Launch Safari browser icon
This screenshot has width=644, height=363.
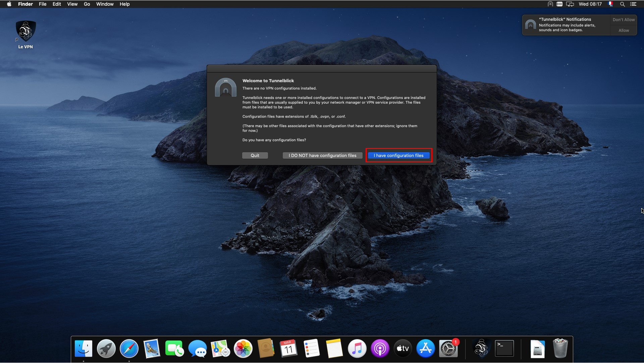[x=129, y=349]
